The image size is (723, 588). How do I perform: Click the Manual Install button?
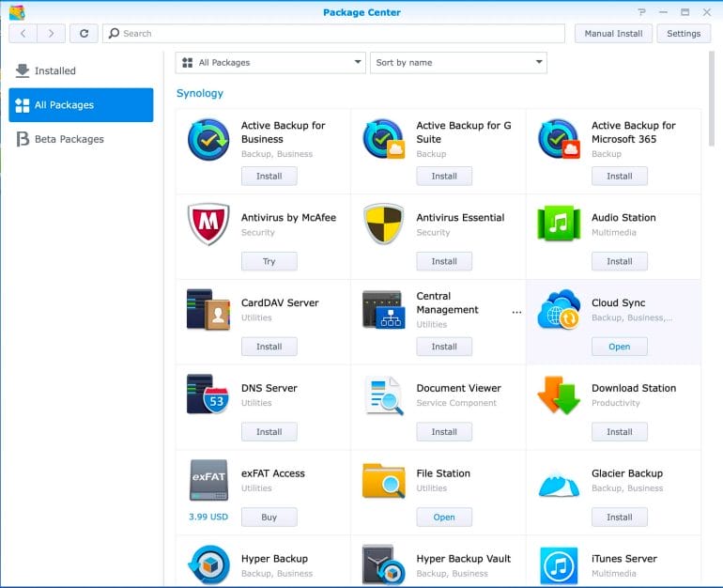pos(613,33)
